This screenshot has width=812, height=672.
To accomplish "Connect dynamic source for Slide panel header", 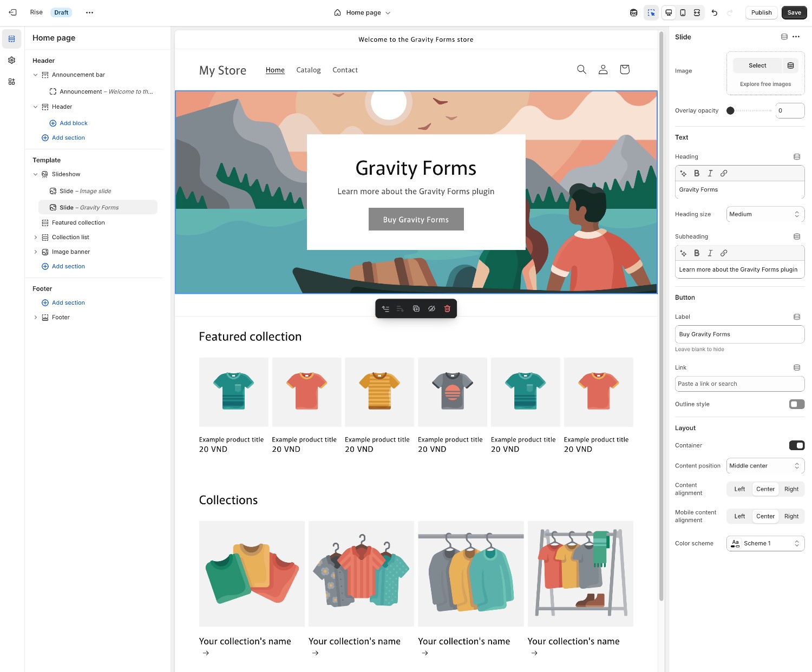I will pos(784,37).
